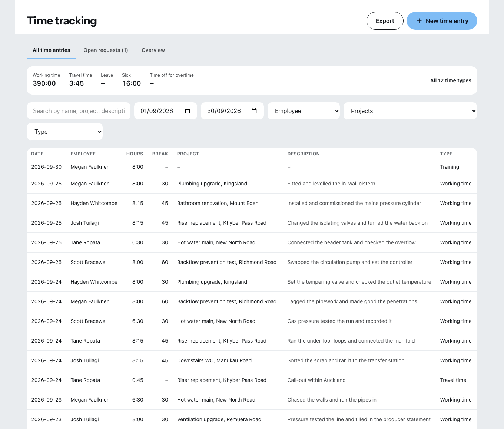
Task: Click the EMPLOYEE column header
Action: tap(83, 154)
